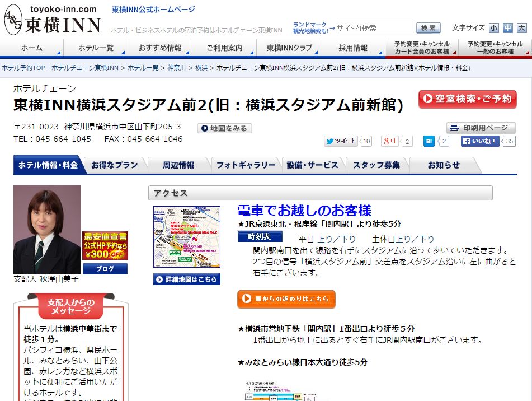The image size is (532, 401).
Task: Click the ホテル予約TOP breadcrumb link
Action: (x=60, y=68)
